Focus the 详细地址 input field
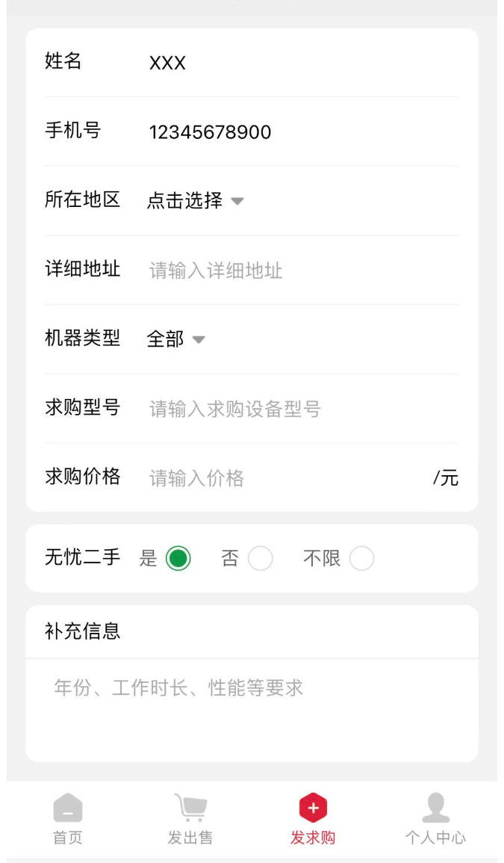The width and height of the screenshot is (504, 863). point(299,270)
